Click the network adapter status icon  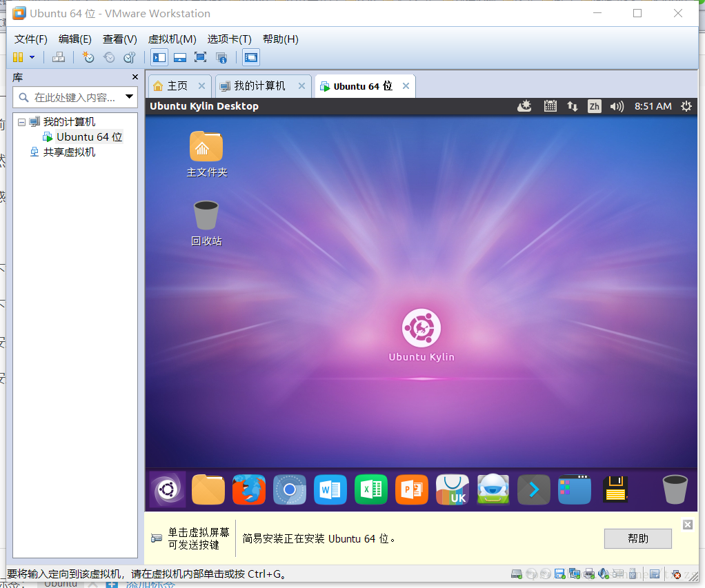[575, 574]
